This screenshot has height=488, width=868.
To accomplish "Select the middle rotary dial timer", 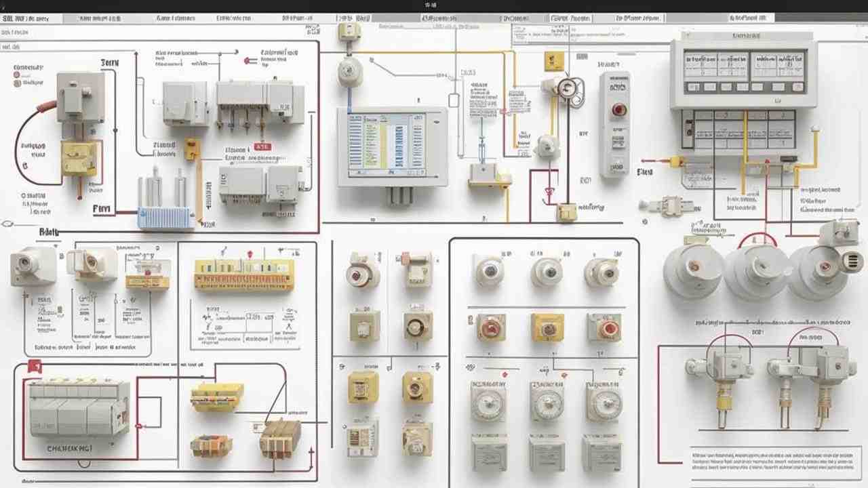I will (x=547, y=403).
